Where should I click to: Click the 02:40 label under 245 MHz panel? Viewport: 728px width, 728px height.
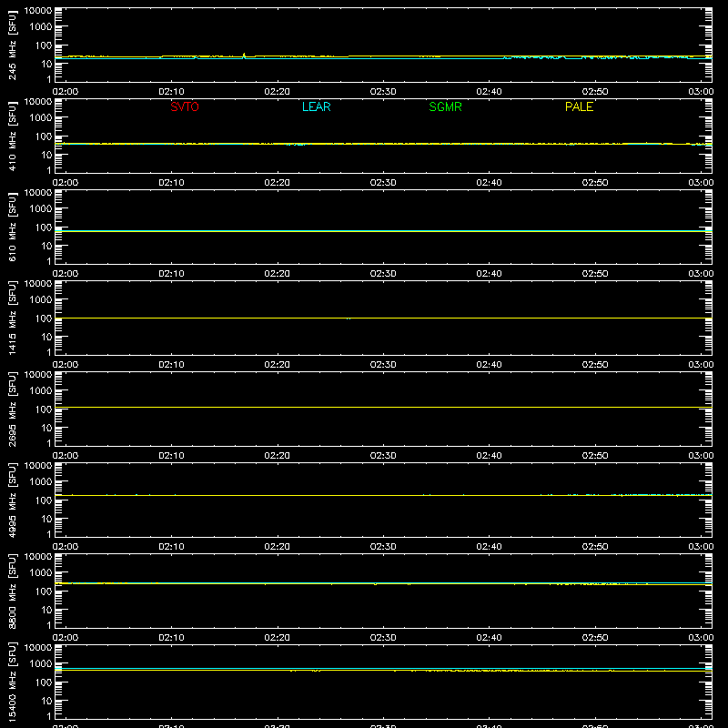pos(489,92)
